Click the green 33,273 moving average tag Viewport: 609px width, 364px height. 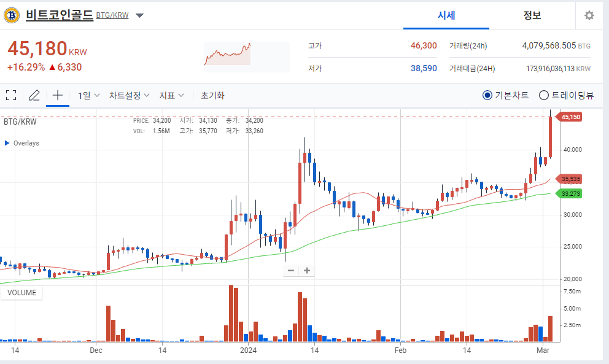tap(570, 193)
